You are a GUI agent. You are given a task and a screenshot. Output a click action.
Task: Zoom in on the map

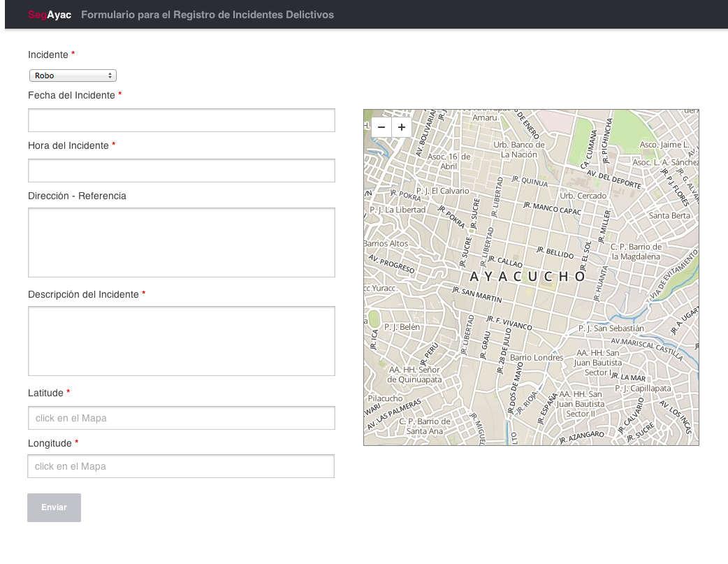pos(401,127)
